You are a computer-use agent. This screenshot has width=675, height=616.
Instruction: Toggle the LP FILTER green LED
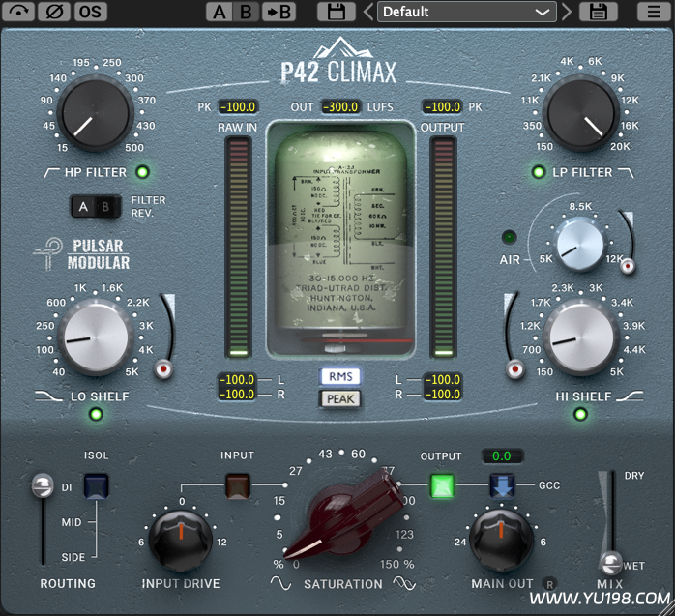click(538, 172)
